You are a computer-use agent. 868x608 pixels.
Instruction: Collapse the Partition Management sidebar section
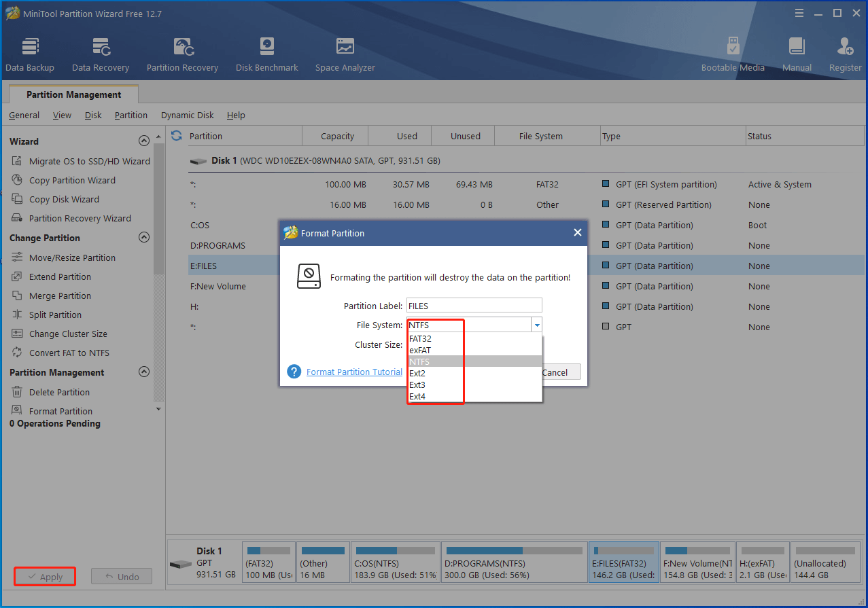pos(143,372)
